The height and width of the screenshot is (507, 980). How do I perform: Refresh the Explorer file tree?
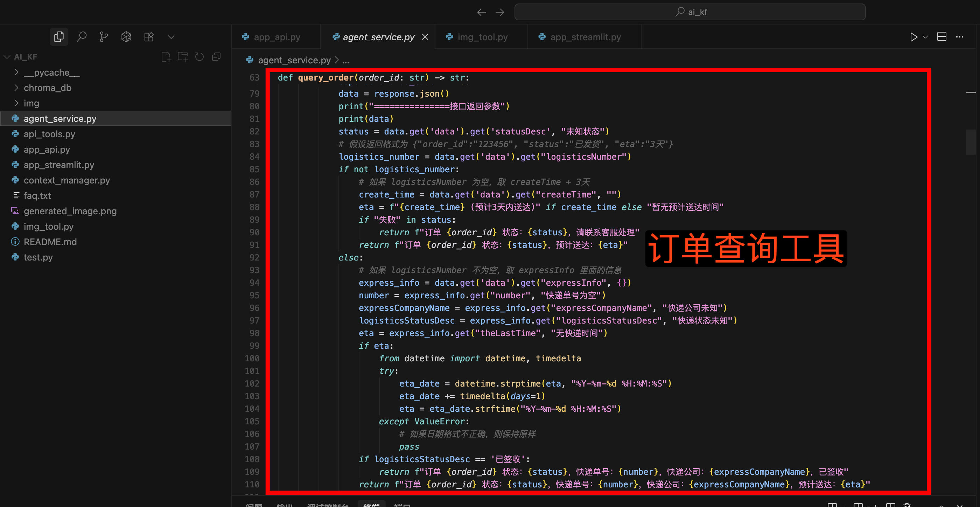[199, 56]
